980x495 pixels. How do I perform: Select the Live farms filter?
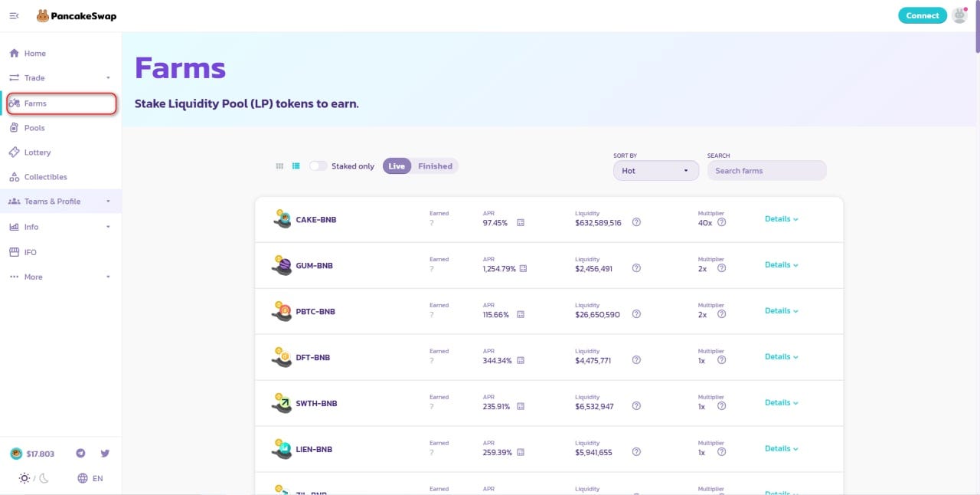(397, 166)
